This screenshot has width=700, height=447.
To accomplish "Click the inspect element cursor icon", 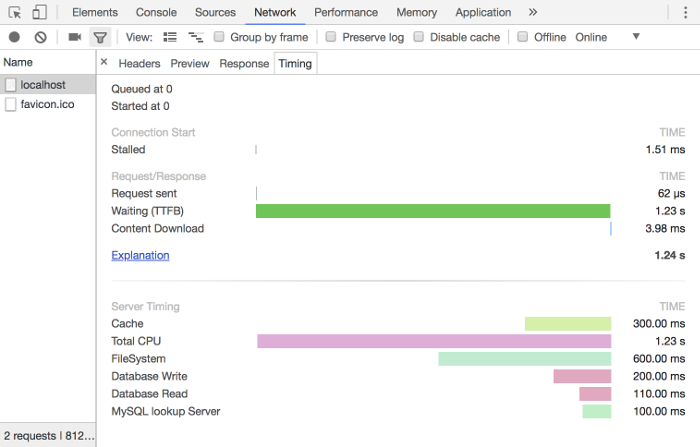I will [x=15, y=13].
